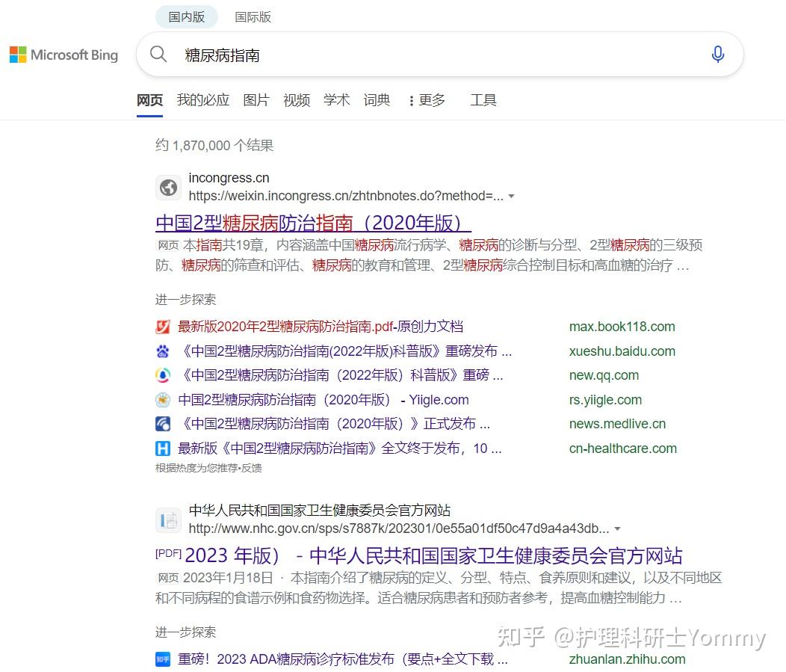Image resolution: width=786 pixels, height=672 pixels.
Task: Click the cn-healthcare.com domain
Action: pyautogui.click(x=623, y=448)
